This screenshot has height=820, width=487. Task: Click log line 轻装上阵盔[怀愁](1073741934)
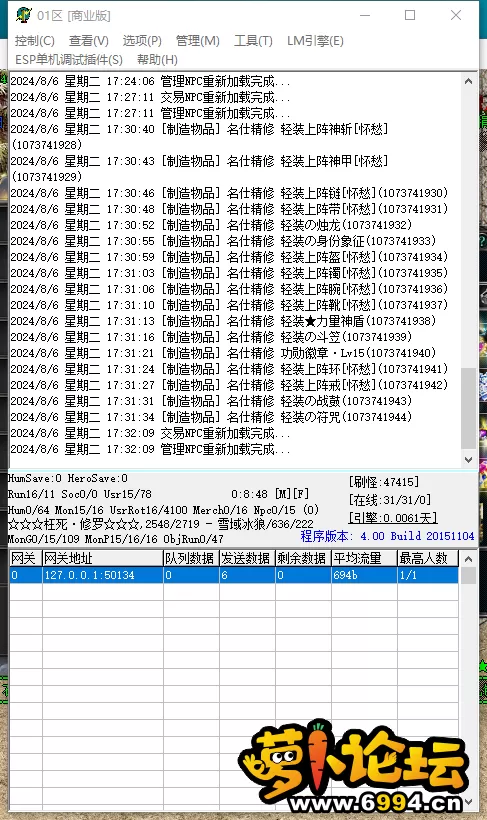coord(229,257)
